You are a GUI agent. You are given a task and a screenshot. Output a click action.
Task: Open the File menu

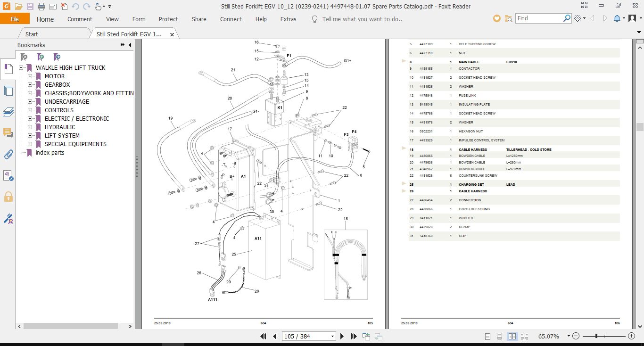[15, 19]
